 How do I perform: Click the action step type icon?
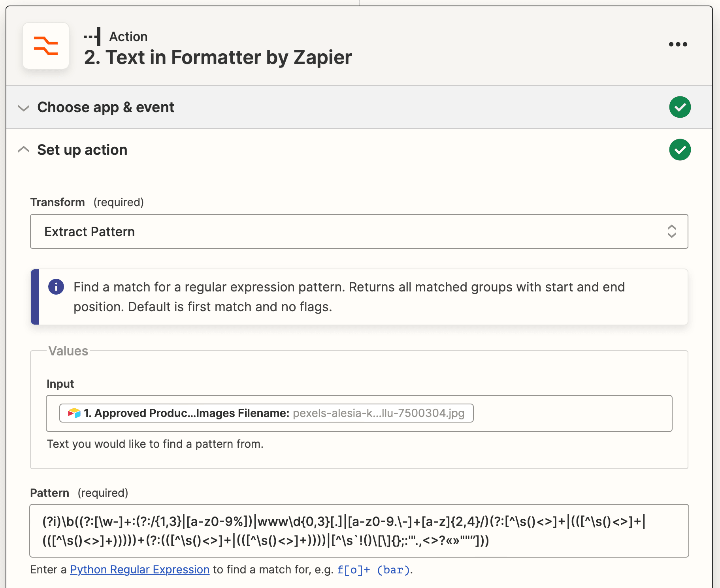[x=92, y=37]
